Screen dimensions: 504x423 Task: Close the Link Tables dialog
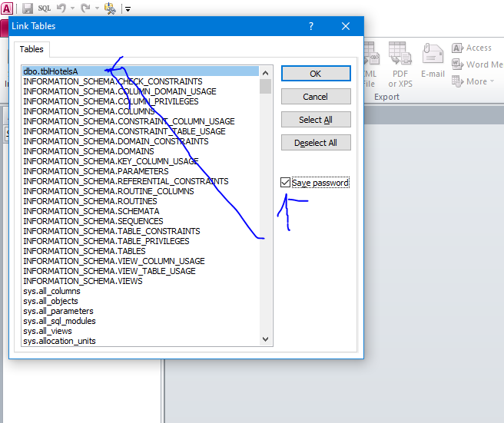[x=346, y=26]
